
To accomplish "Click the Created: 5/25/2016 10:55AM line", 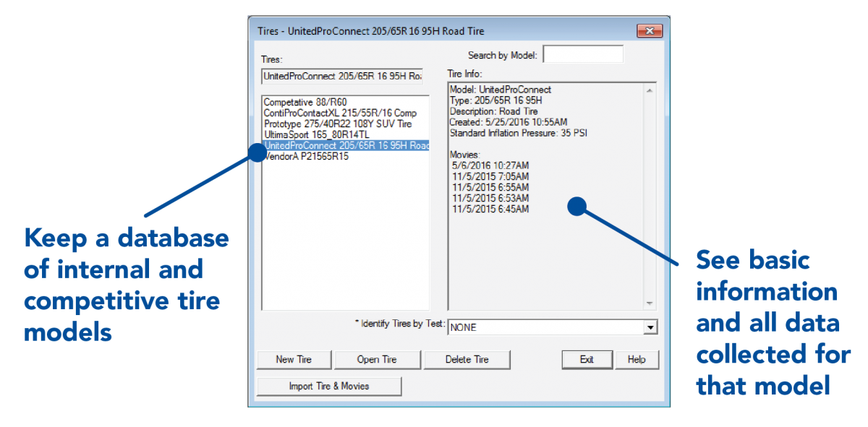I will 509,122.
